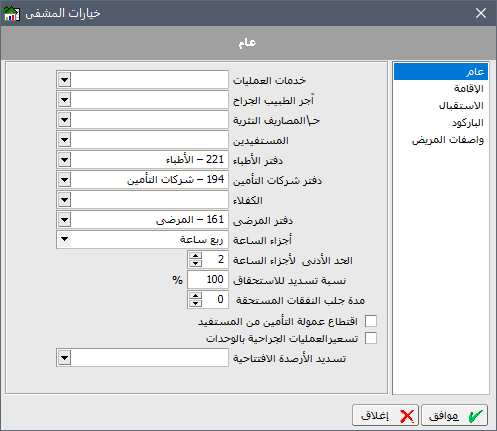This screenshot has width=497, height=431.
Task: Decrease الحد الأدنى لأجزاء الساعة with down arrow
Action: [x=195, y=264]
